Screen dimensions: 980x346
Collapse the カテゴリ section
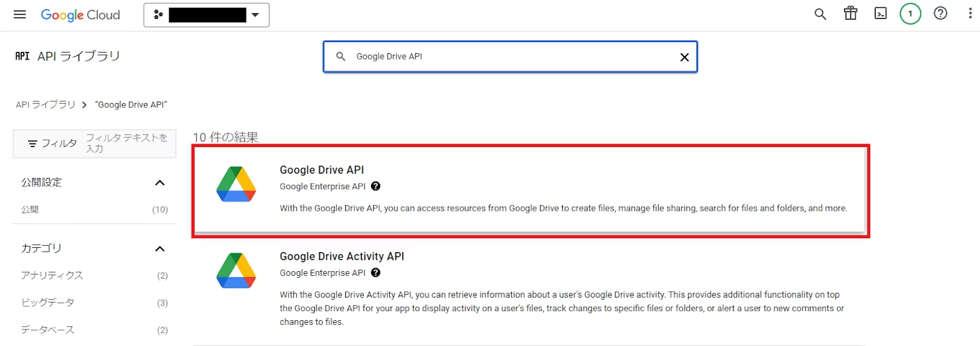[160, 249]
